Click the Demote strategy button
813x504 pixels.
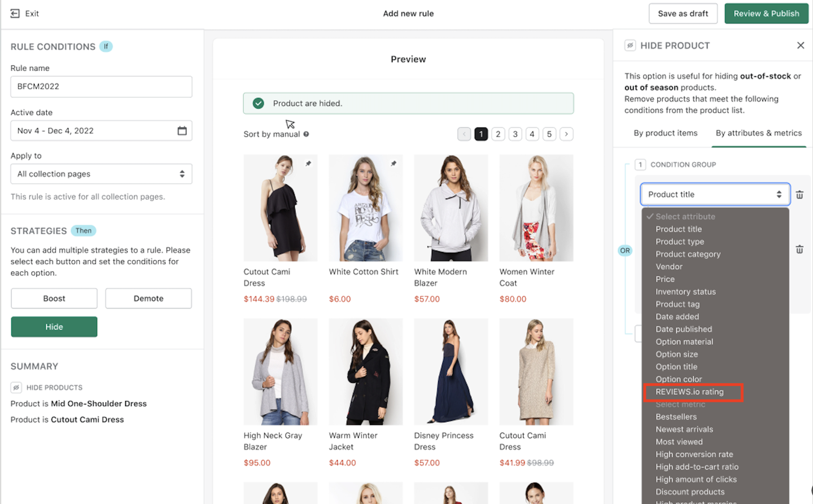tap(148, 299)
